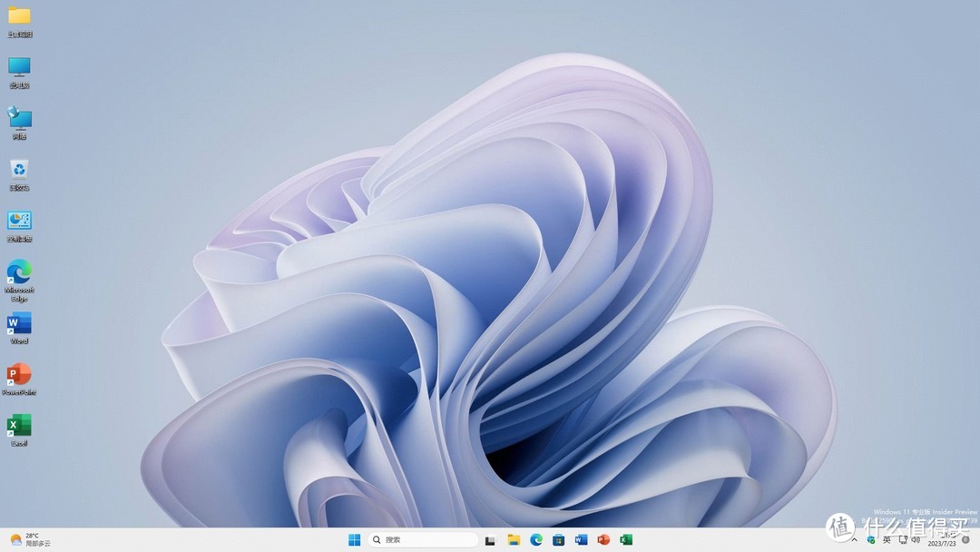This screenshot has height=552, width=980.
Task: Open Microsoft Edge from the taskbar
Action: (x=536, y=540)
